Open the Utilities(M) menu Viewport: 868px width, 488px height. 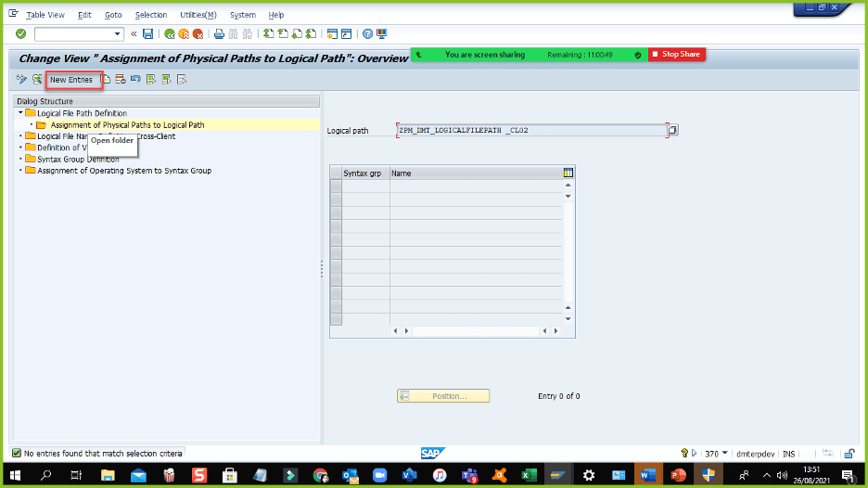coord(198,15)
